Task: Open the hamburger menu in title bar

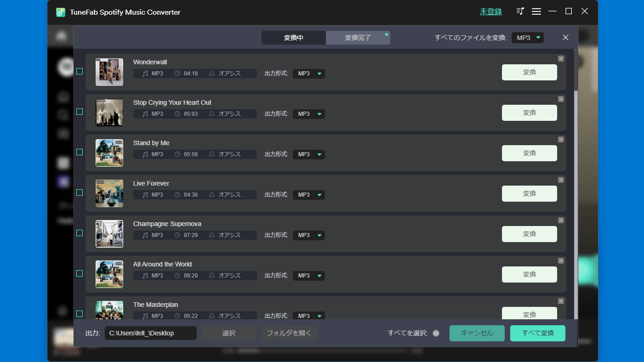Action: click(x=536, y=11)
